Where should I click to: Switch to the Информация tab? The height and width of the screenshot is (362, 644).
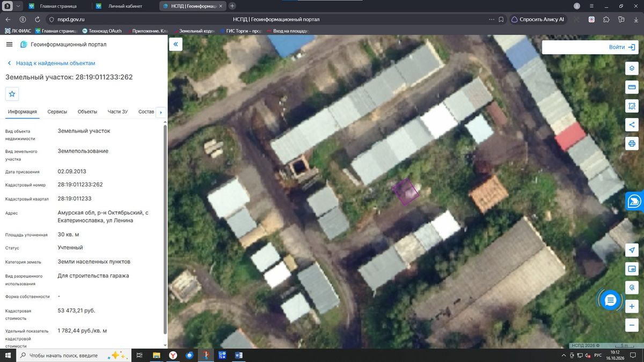click(x=22, y=112)
